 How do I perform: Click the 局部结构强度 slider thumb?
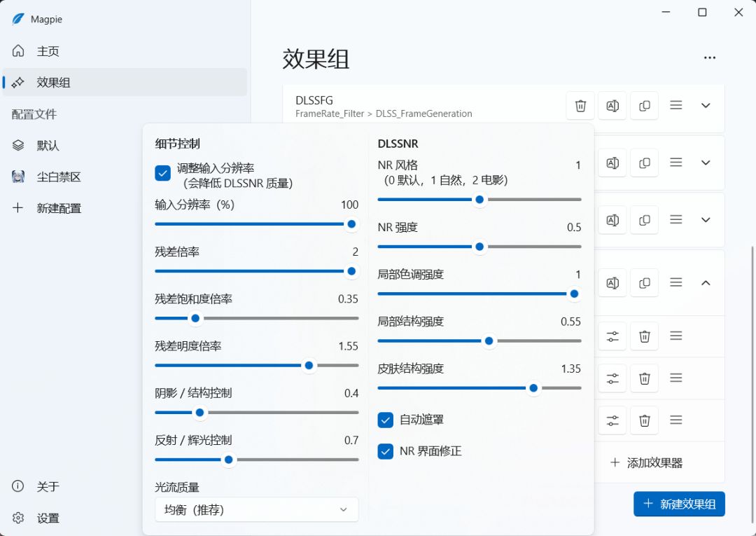(x=489, y=341)
